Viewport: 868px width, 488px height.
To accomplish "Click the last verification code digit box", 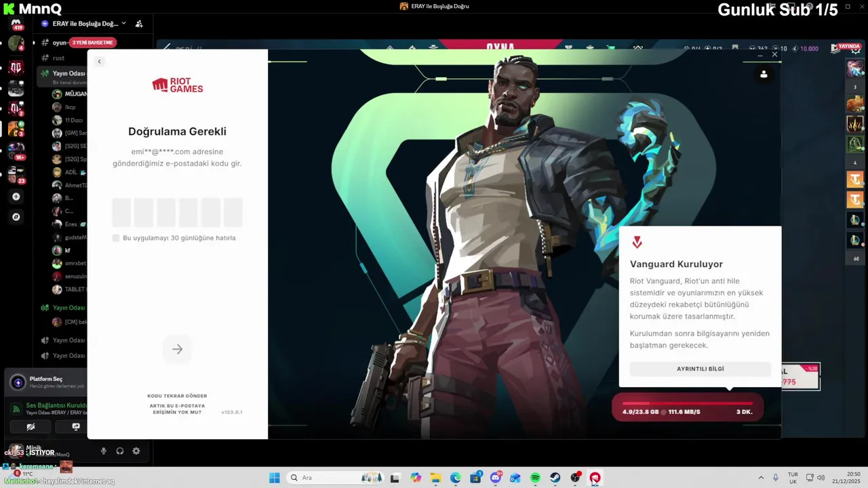I will tap(233, 212).
